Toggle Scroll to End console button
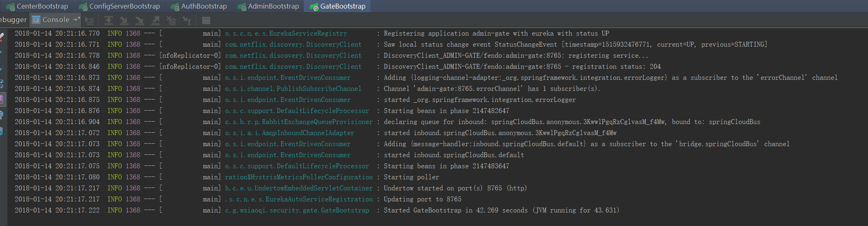 2,99
